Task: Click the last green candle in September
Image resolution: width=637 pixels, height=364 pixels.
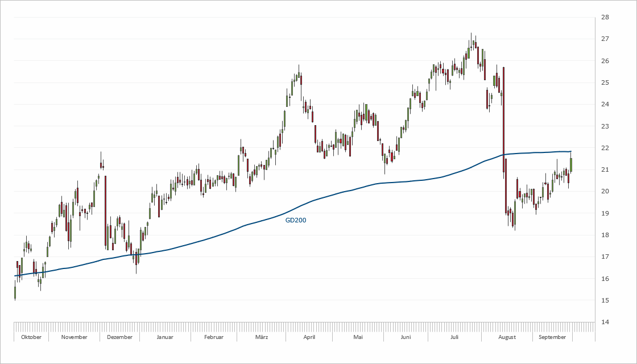Action: click(570, 164)
